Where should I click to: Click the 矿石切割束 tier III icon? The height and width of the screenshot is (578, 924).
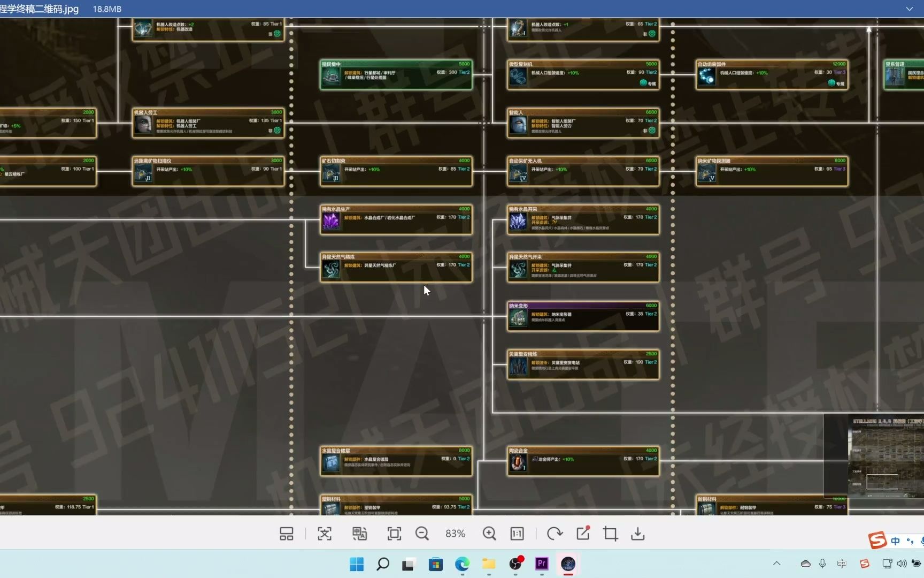point(330,173)
